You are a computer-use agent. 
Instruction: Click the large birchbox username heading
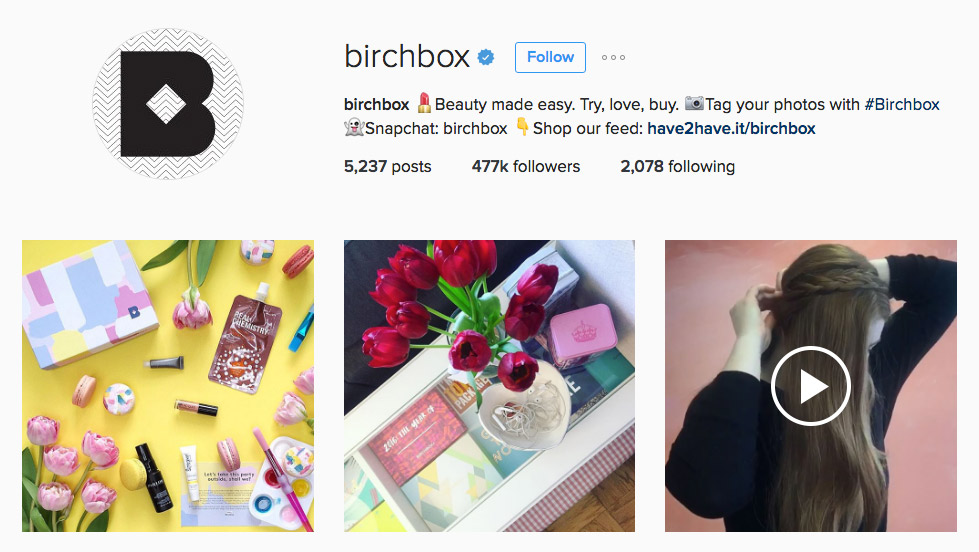(x=406, y=56)
